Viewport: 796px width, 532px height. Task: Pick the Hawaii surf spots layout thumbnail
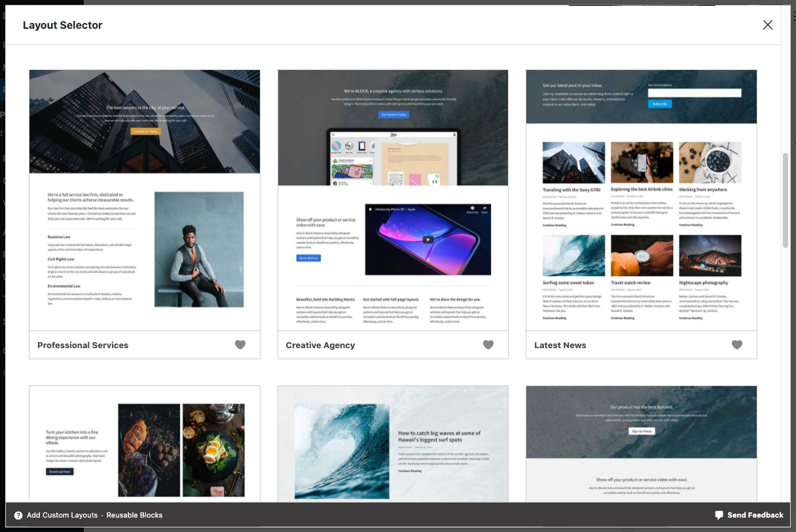point(393,445)
